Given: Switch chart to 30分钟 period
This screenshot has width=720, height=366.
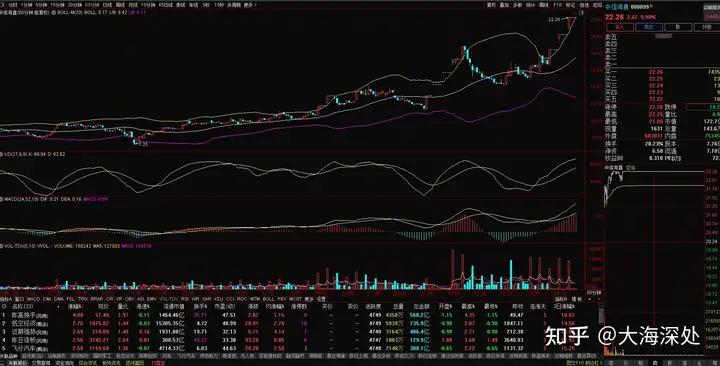Looking at the screenshot, I should [x=75, y=5].
